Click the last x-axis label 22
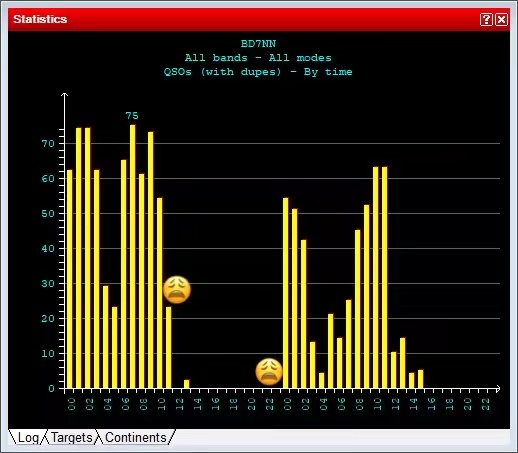The image size is (518, 453). [486, 404]
